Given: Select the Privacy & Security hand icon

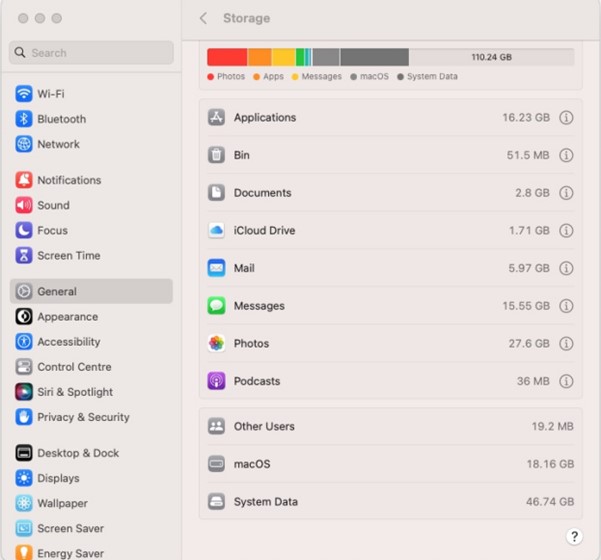Looking at the screenshot, I should [24, 417].
